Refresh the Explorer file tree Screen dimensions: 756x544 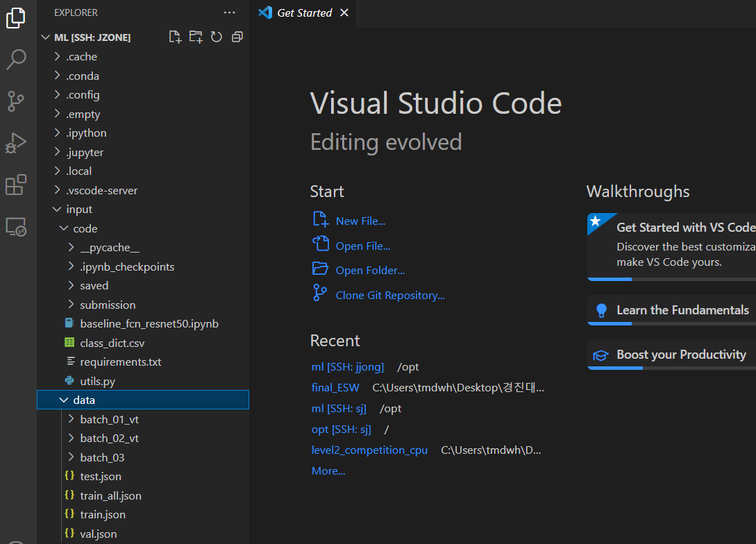point(217,37)
